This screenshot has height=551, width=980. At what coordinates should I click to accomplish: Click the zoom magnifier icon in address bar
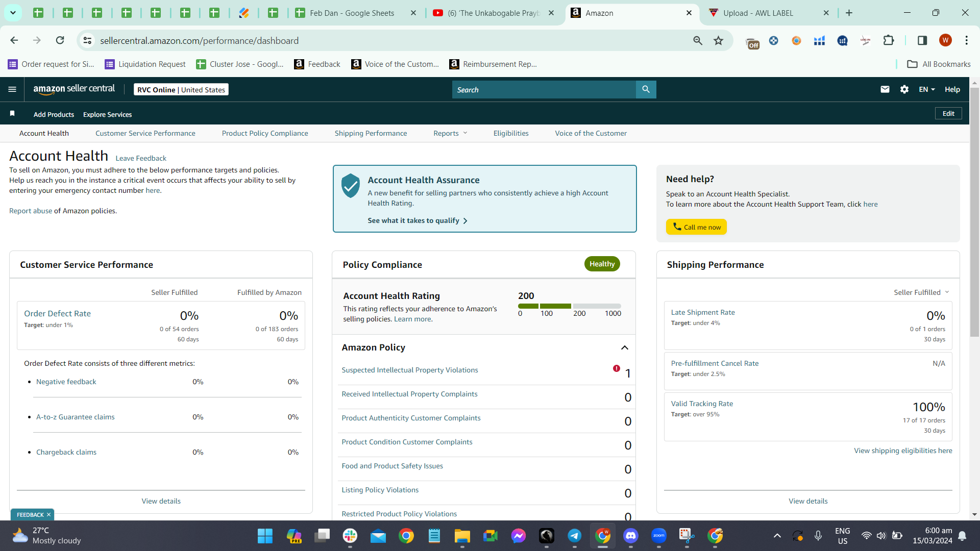698,40
